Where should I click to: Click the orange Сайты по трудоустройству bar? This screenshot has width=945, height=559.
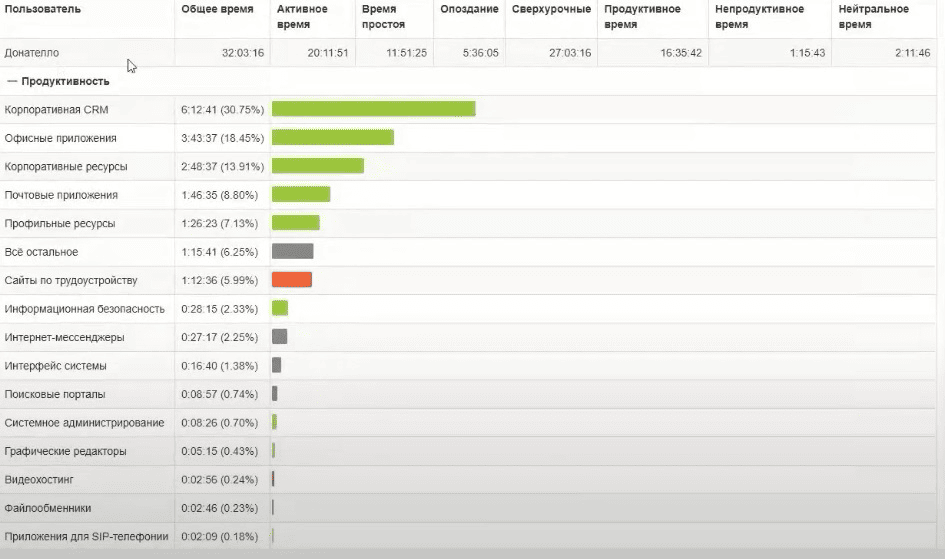click(x=292, y=280)
